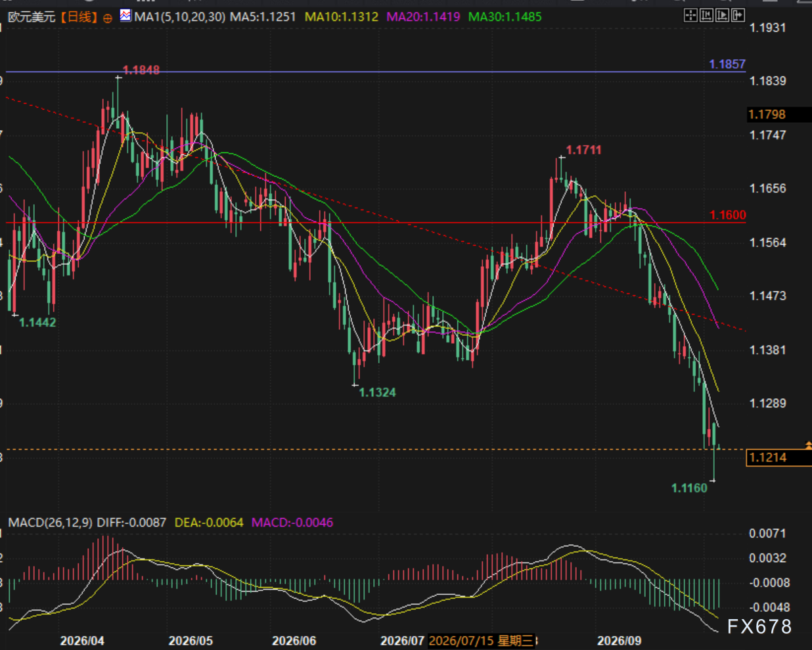Select the 日线 daily period label
The image size is (812, 650).
pyautogui.click(x=79, y=17)
